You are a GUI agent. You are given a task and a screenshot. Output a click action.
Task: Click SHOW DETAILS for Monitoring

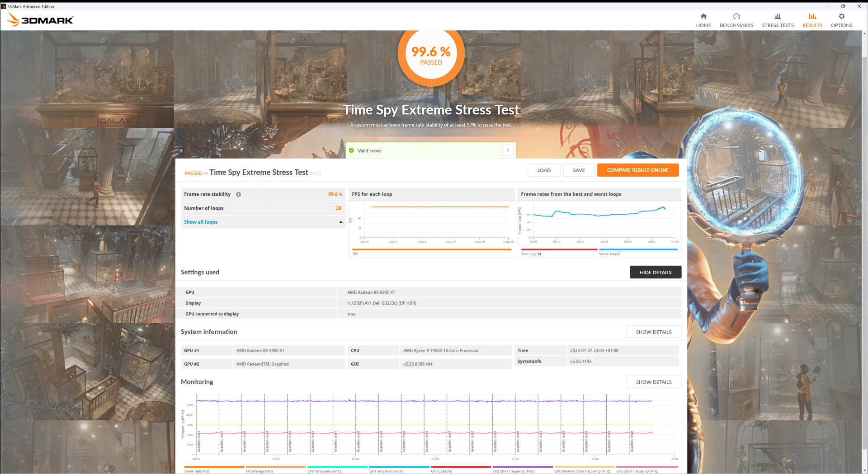(653, 382)
